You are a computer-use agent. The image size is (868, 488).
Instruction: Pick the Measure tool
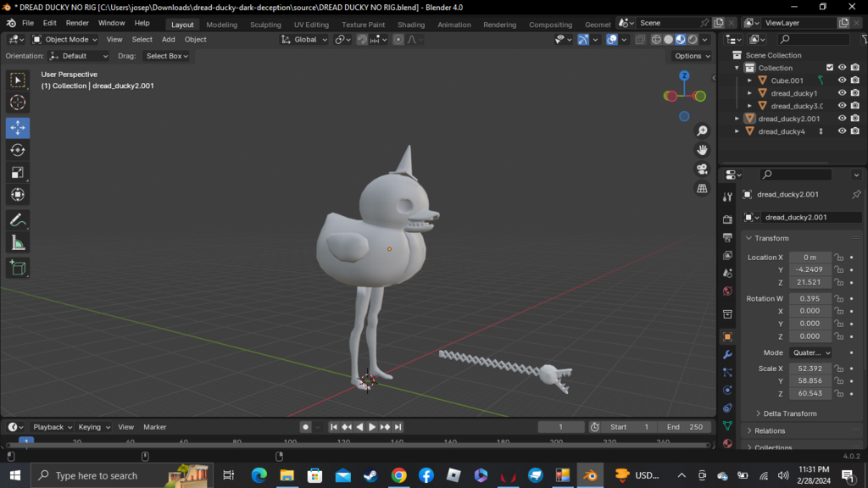pos(18,243)
